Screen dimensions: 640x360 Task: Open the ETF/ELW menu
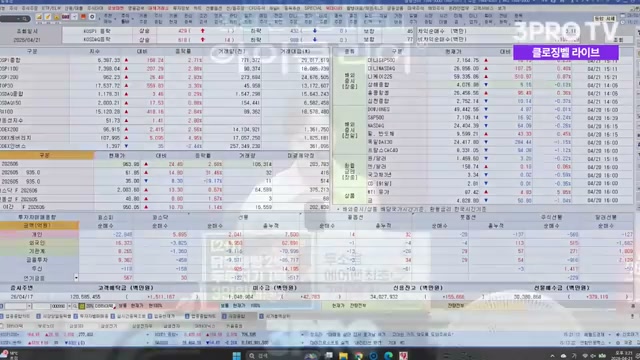point(51,8)
